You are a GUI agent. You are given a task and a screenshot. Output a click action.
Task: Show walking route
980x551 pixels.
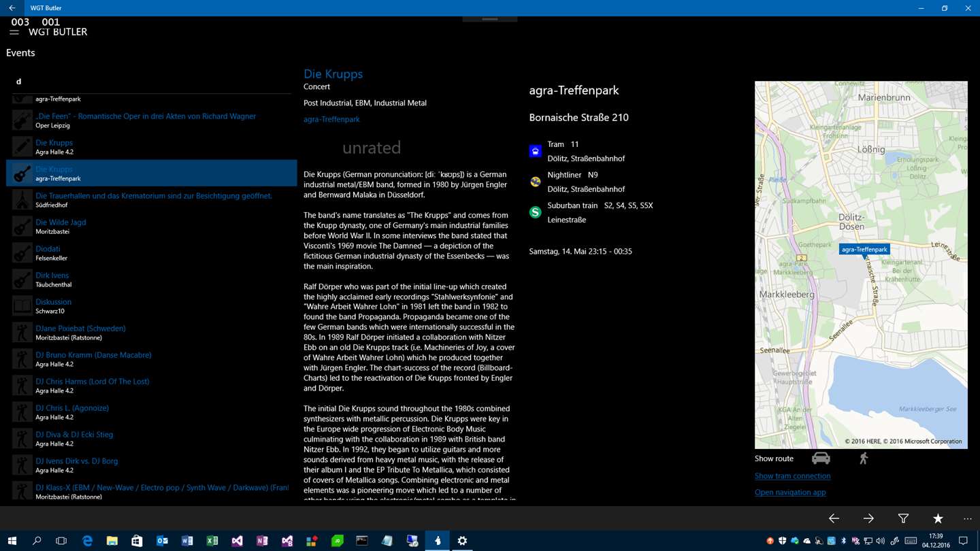(863, 458)
